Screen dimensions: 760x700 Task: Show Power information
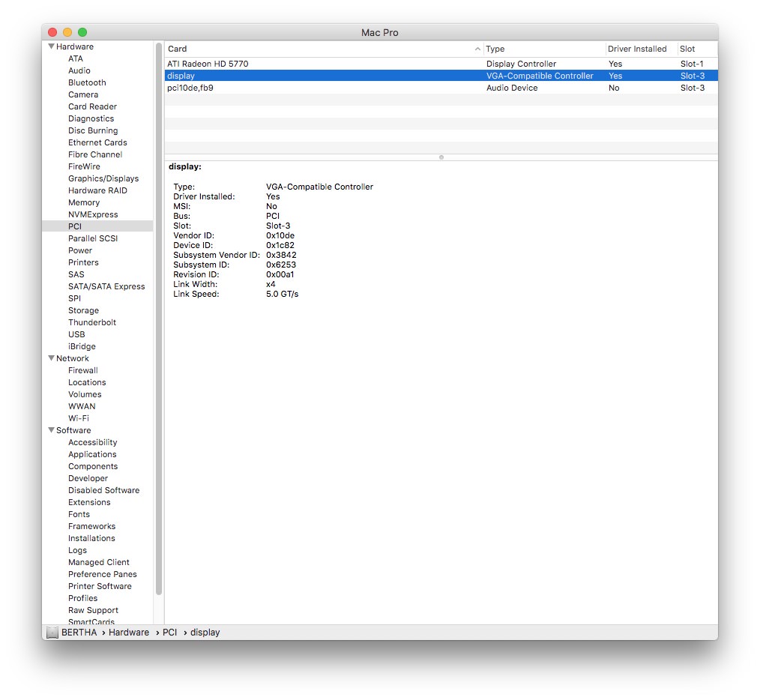click(x=80, y=250)
